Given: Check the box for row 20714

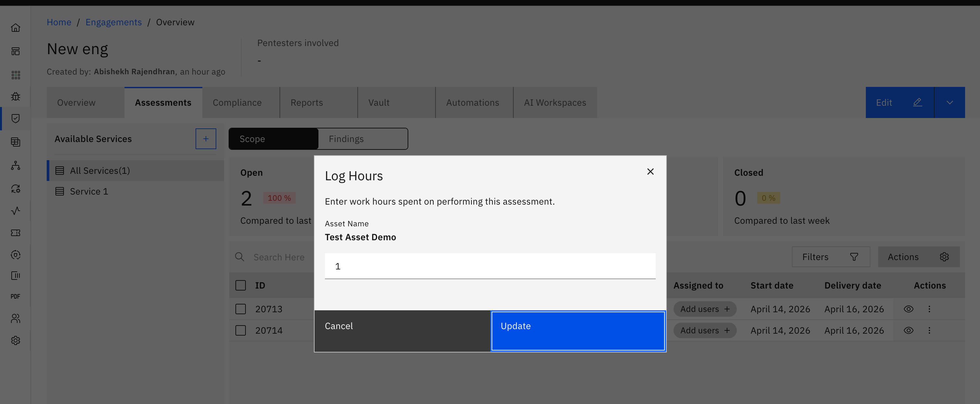Looking at the screenshot, I should click(241, 330).
